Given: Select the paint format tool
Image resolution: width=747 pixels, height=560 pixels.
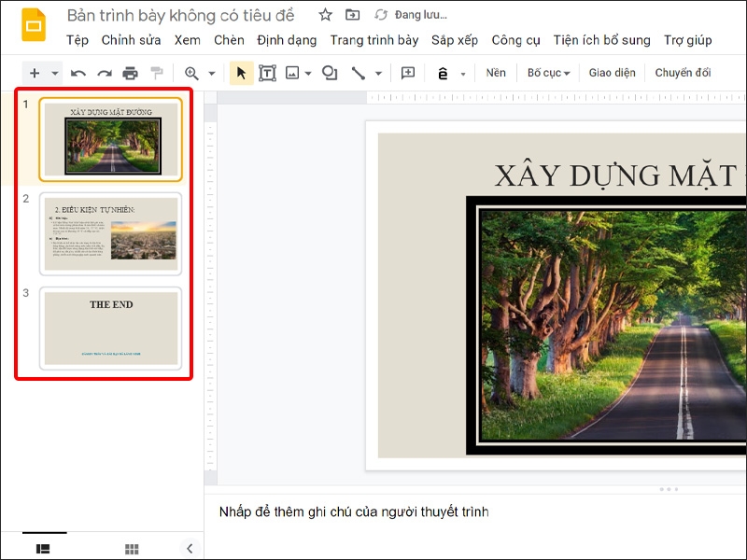Looking at the screenshot, I should click(x=157, y=73).
